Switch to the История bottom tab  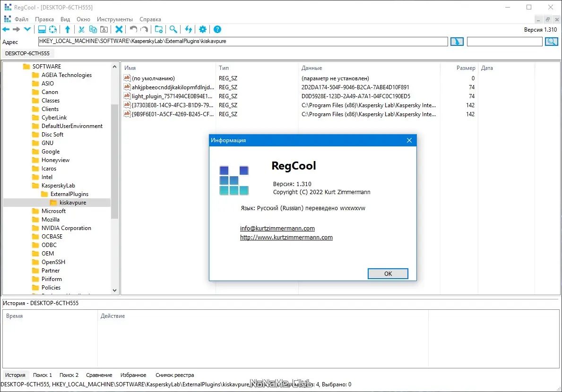click(15, 375)
